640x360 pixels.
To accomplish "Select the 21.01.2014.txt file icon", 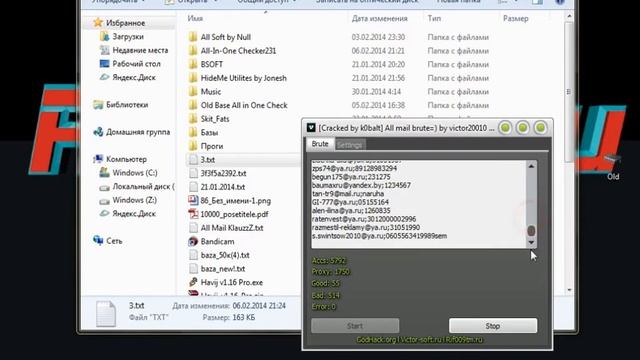I will click(193, 187).
